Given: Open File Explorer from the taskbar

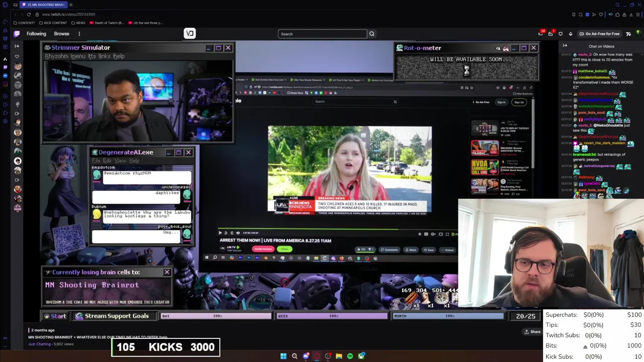Looking at the screenshot, I should pyautogui.click(x=339, y=356).
